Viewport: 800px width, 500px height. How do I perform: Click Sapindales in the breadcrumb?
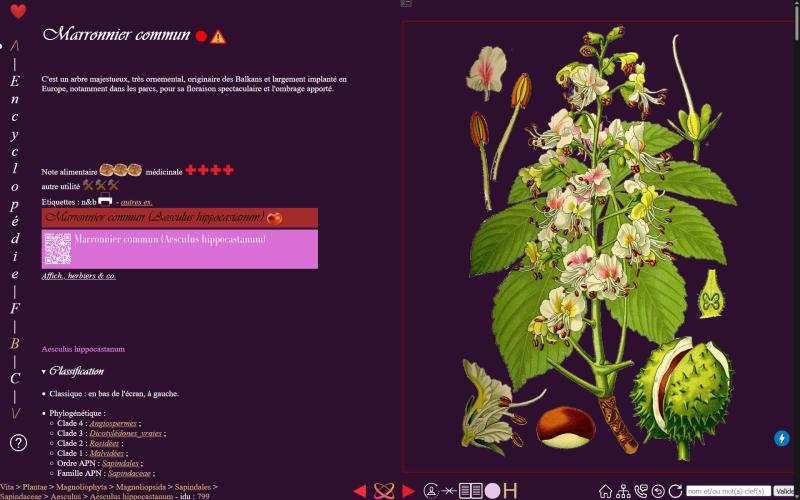192,487
